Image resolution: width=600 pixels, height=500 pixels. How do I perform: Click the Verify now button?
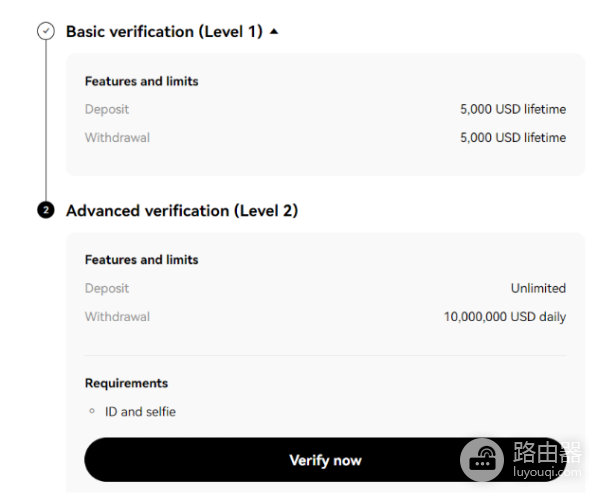[x=325, y=460]
